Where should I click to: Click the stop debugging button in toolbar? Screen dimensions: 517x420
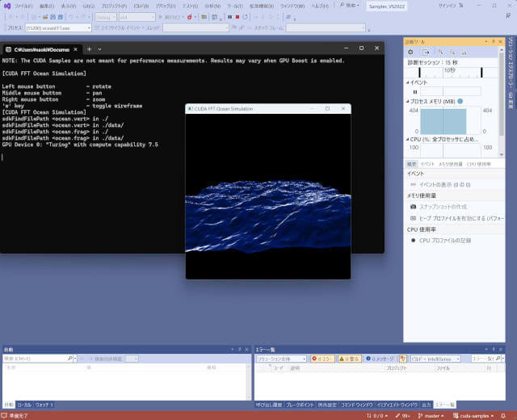coord(237,16)
